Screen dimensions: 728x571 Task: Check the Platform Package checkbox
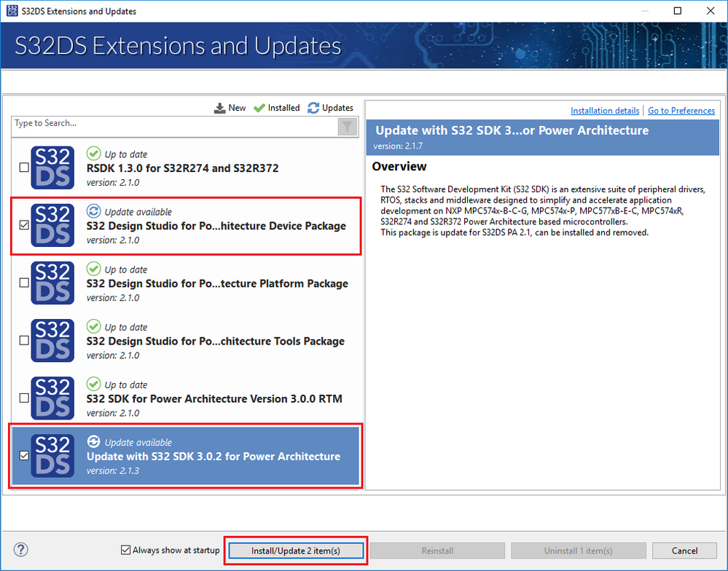click(x=24, y=283)
